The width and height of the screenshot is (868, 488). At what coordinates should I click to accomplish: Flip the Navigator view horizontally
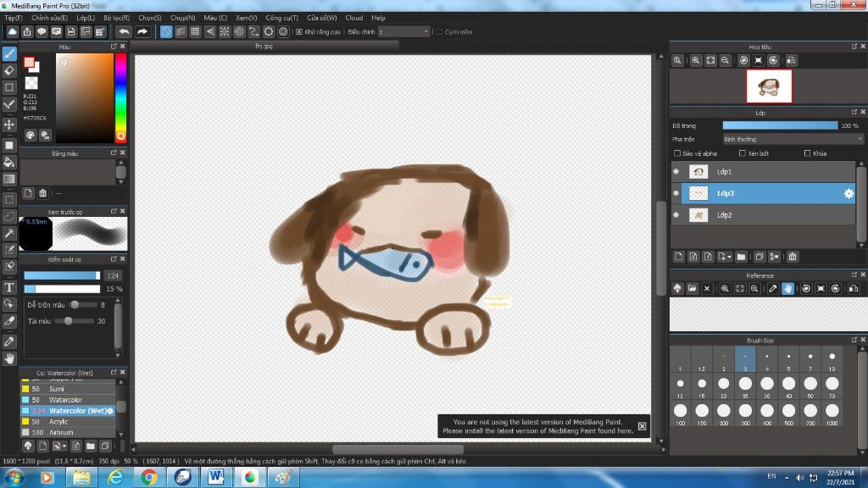click(791, 60)
